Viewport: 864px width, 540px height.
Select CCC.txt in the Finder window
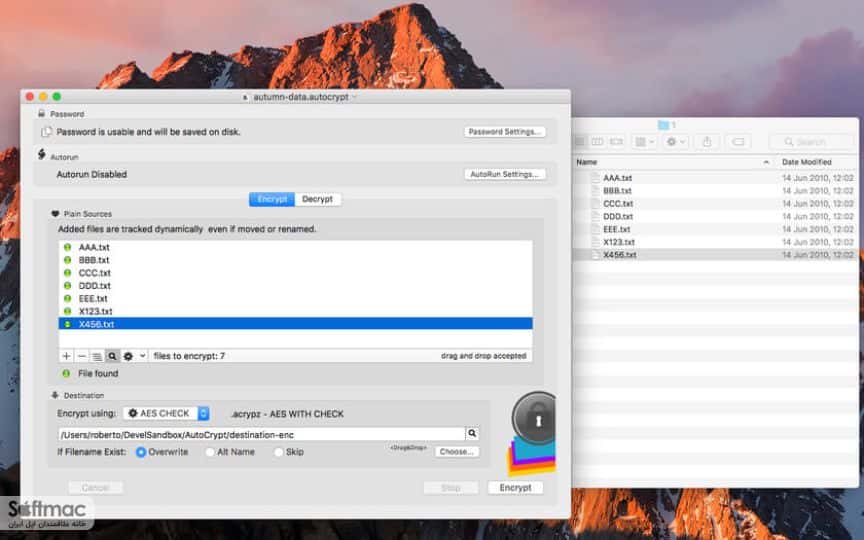715,203
